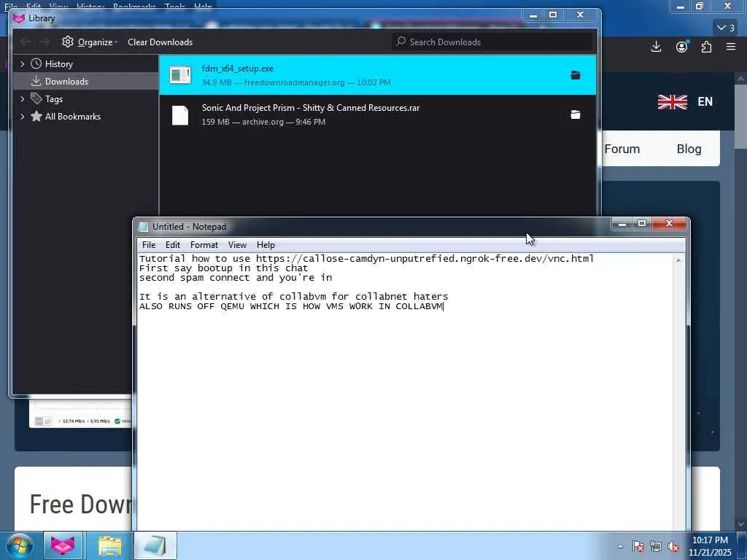Open the Windows Start button
Viewport: 747px width, 560px height.
(x=19, y=545)
